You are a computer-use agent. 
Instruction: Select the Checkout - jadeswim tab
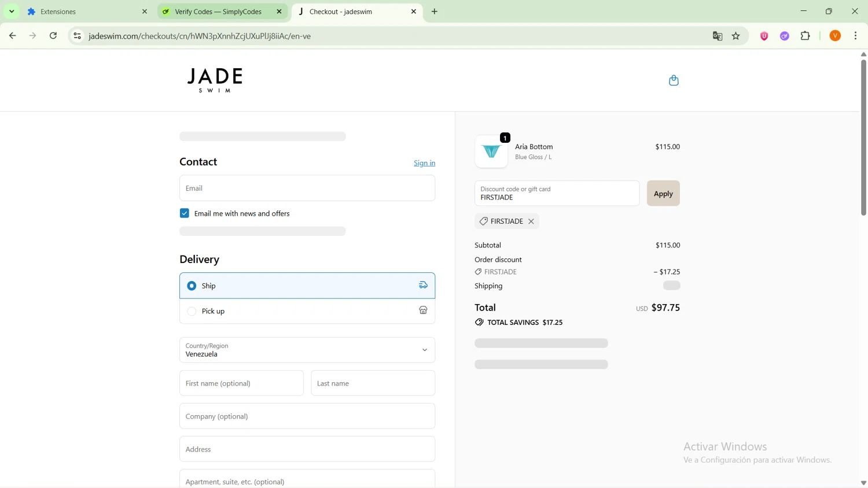(357, 12)
